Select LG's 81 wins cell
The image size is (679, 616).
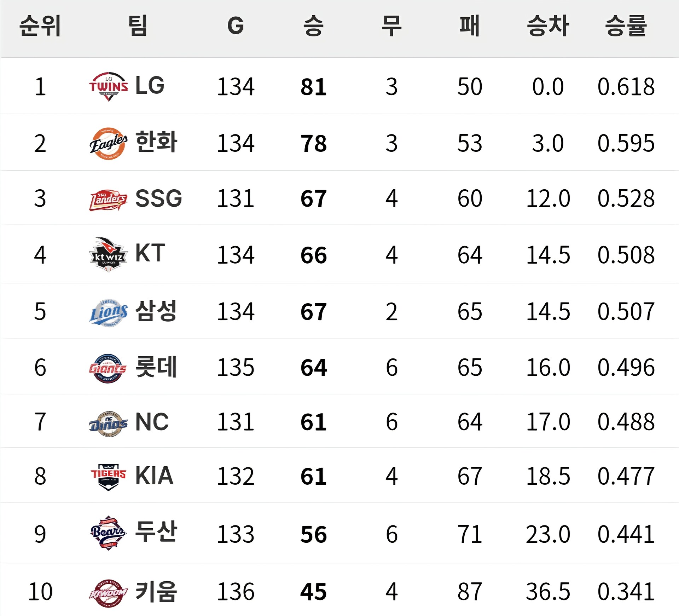313,87
